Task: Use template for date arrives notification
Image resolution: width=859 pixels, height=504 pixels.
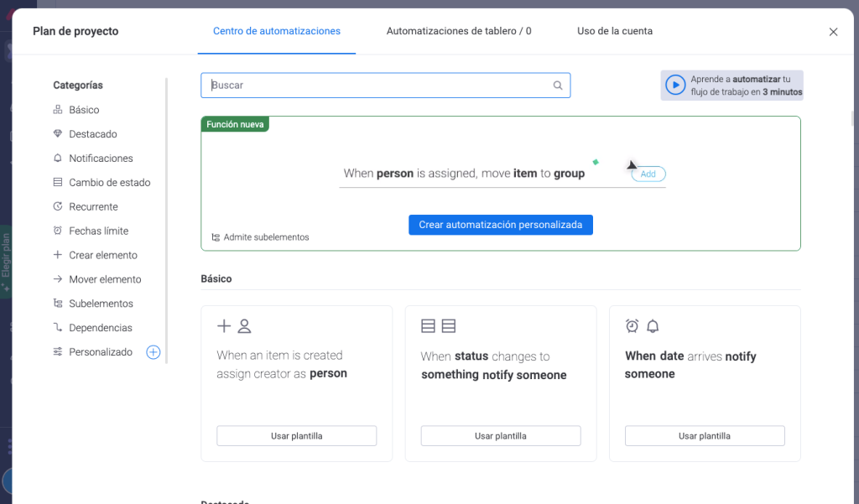Action: (x=704, y=436)
